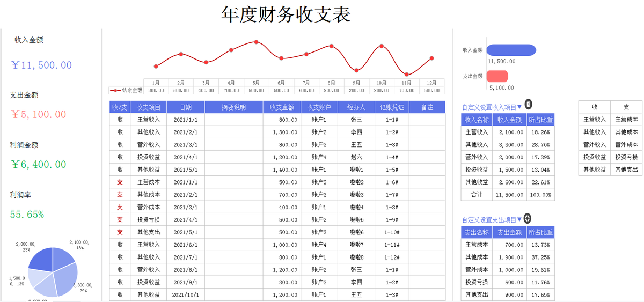Click the 备注 column header
This screenshot has height=302, width=644.
click(x=427, y=107)
